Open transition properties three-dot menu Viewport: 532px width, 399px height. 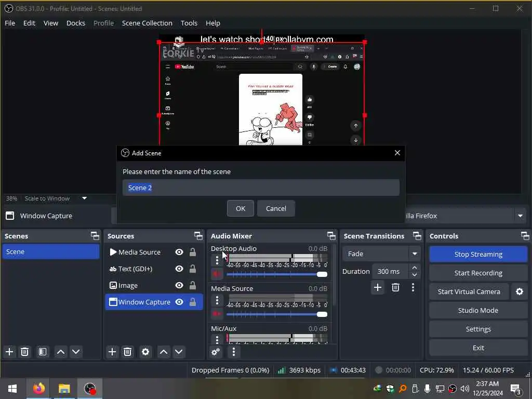[x=413, y=288]
